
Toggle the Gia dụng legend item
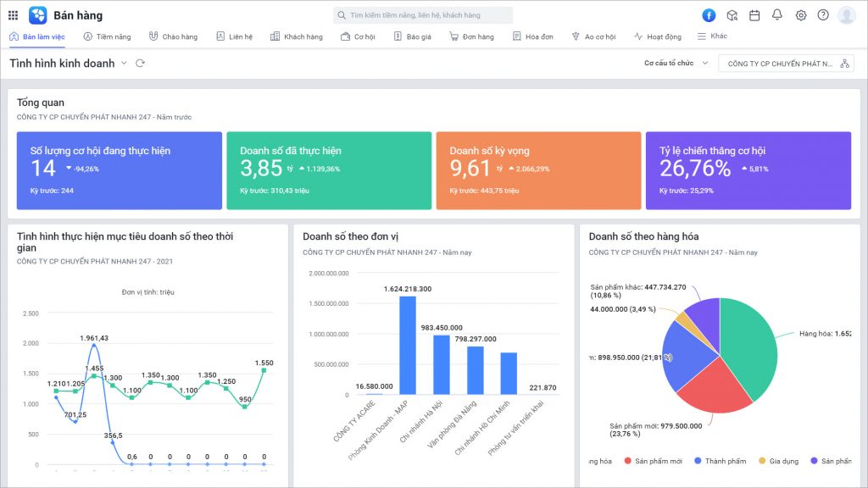coord(779,461)
